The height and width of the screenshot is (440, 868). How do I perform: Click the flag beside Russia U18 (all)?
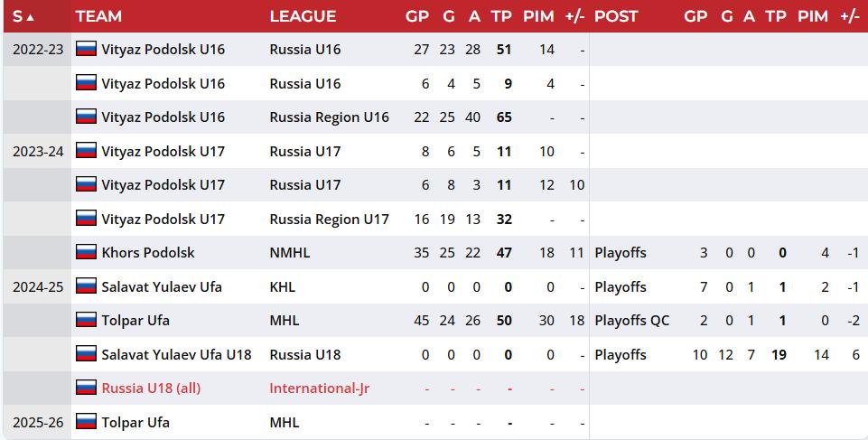pos(87,388)
